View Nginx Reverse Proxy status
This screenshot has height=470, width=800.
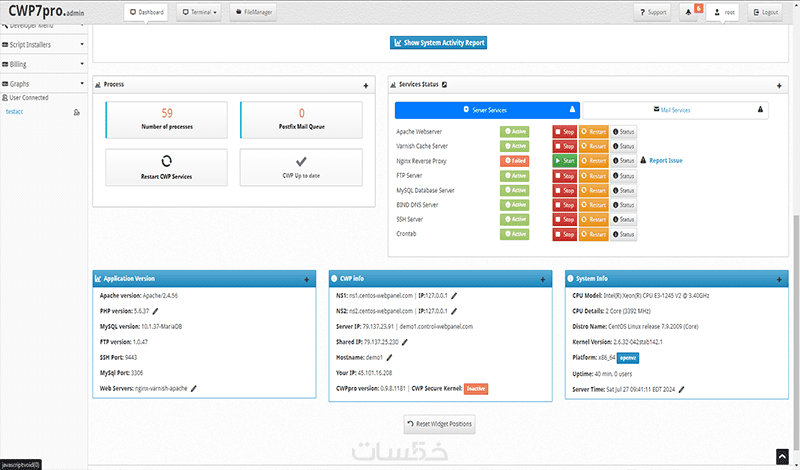pos(623,161)
